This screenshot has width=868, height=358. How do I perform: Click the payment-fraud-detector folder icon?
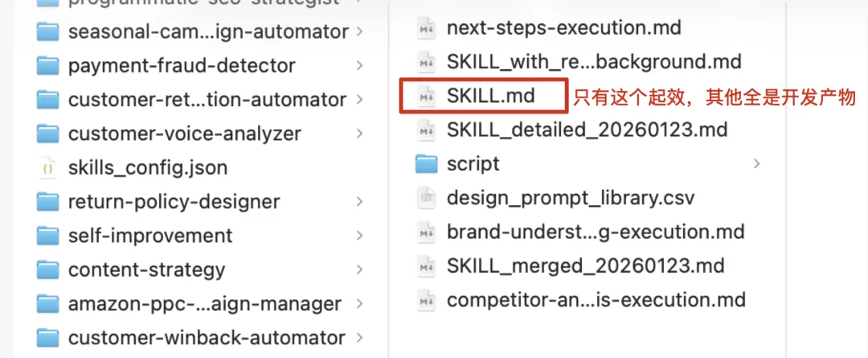click(48, 65)
